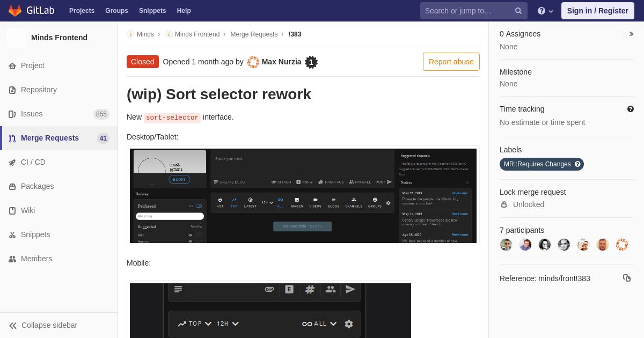Image resolution: width=644 pixels, height=338 pixels.
Task: Click the !383 breadcrumb
Action: tap(295, 34)
